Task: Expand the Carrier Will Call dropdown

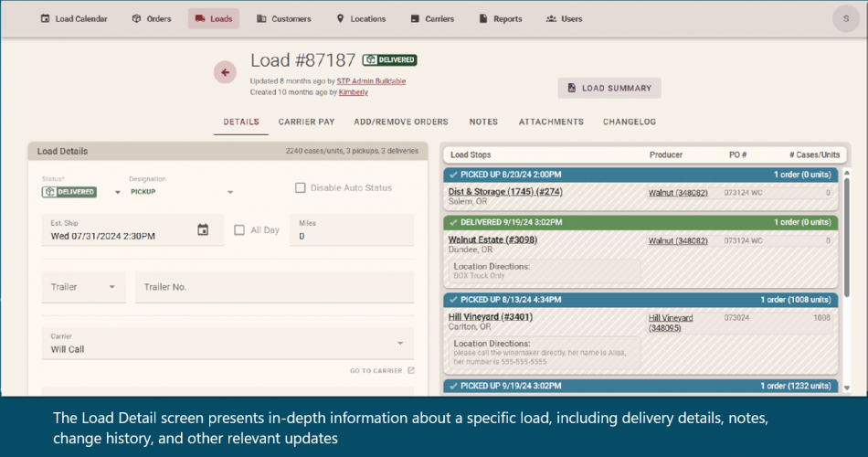Action: pos(228,344)
